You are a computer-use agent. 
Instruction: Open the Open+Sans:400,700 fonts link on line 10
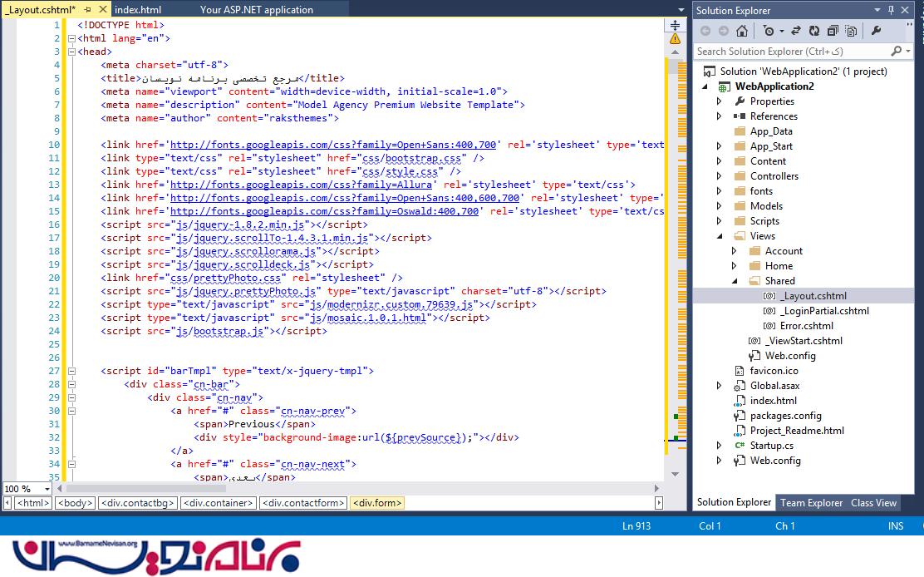point(333,145)
